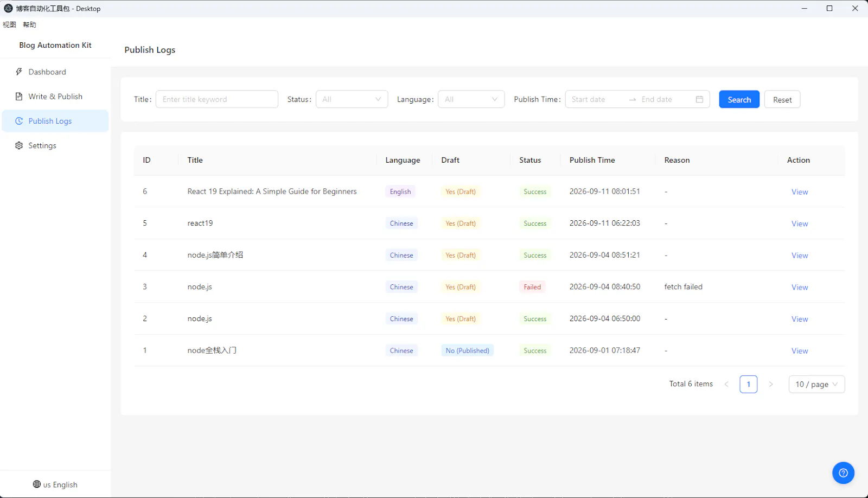Click the timestamp 2026-09-01 07:18:47
Image resolution: width=868 pixels, height=498 pixels.
pyautogui.click(x=604, y=350)
